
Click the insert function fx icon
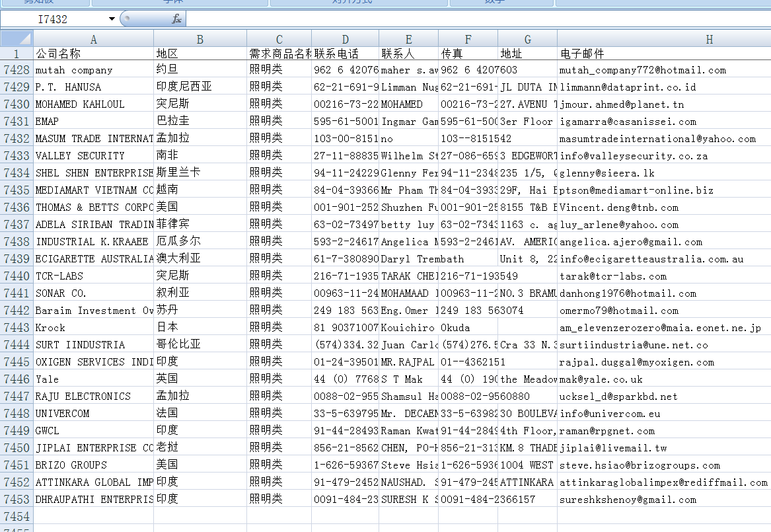coord(176,19)
